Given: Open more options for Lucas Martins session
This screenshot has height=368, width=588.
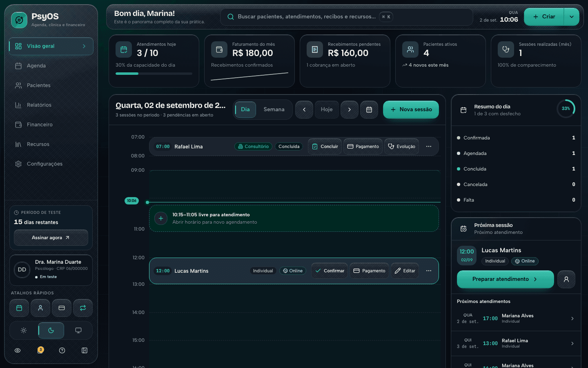Looking at the screenshot, I should point(429,271).
